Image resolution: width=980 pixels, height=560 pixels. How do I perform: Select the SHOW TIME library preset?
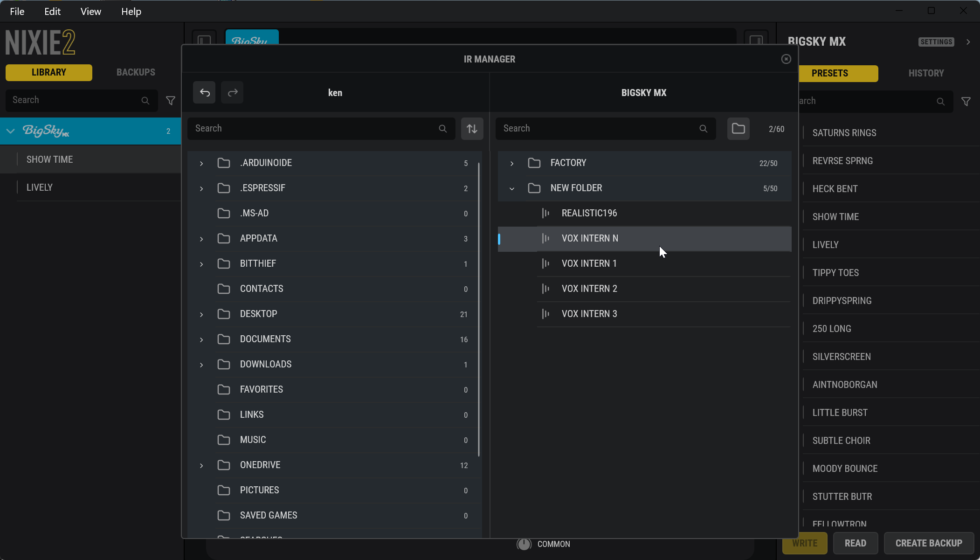[x=90, y=159]
